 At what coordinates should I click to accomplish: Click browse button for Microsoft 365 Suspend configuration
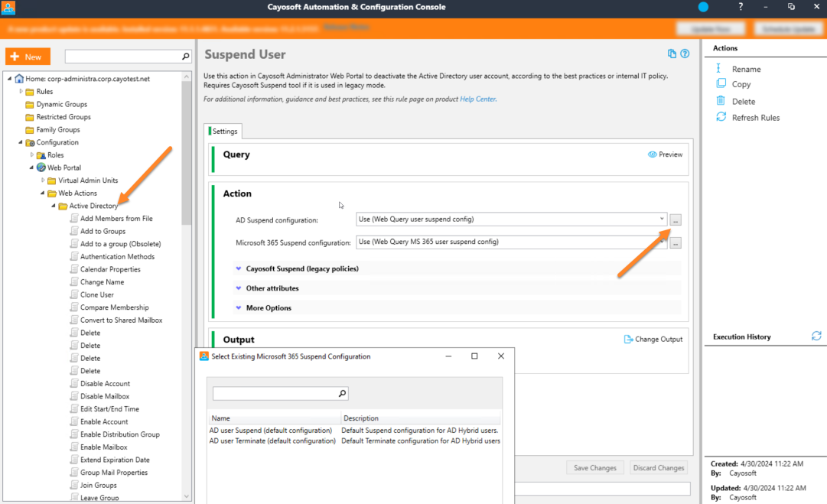pos(676,242)
